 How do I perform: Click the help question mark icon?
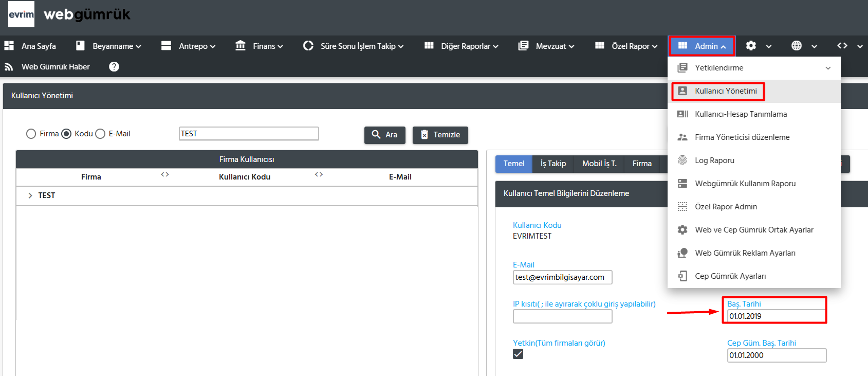click(114, 67)
